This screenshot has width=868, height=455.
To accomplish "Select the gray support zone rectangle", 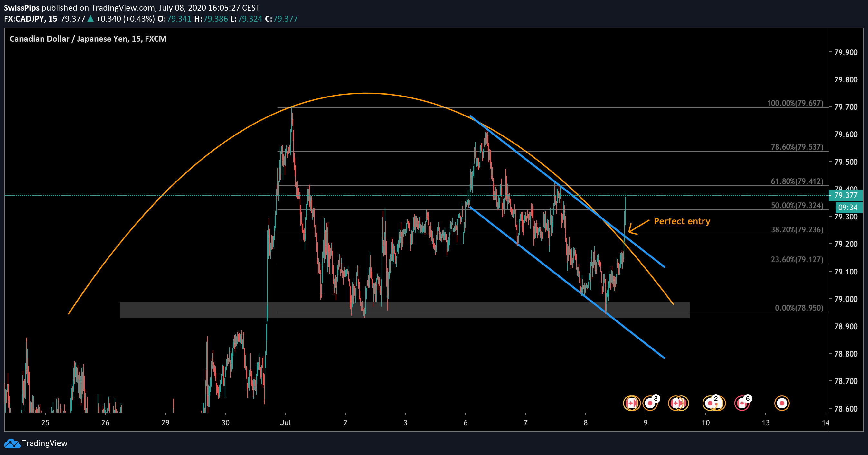I will (404, 310).
